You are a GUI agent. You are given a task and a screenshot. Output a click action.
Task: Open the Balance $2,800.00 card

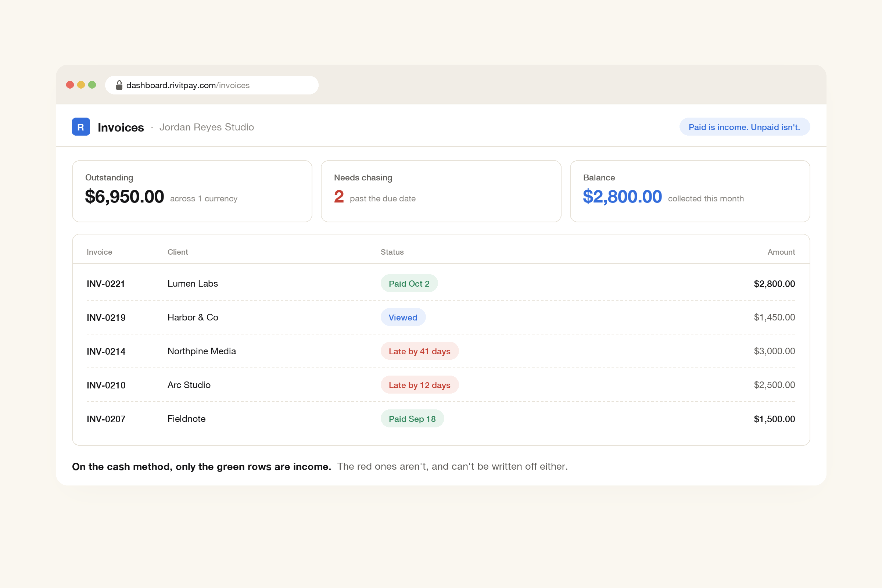click(690, 191)
